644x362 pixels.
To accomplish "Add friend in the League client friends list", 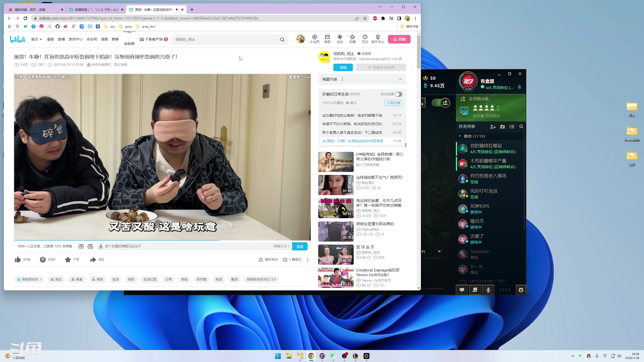I will (493, 127).
